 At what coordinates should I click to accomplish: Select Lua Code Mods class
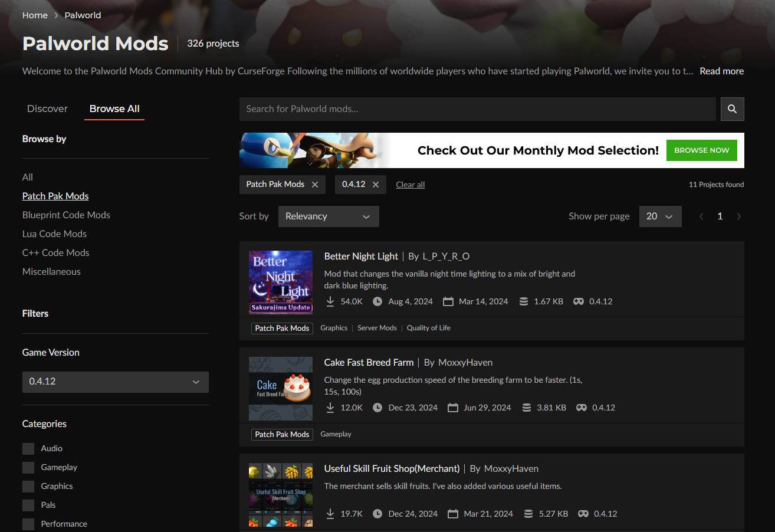click(x=54, y=234)
